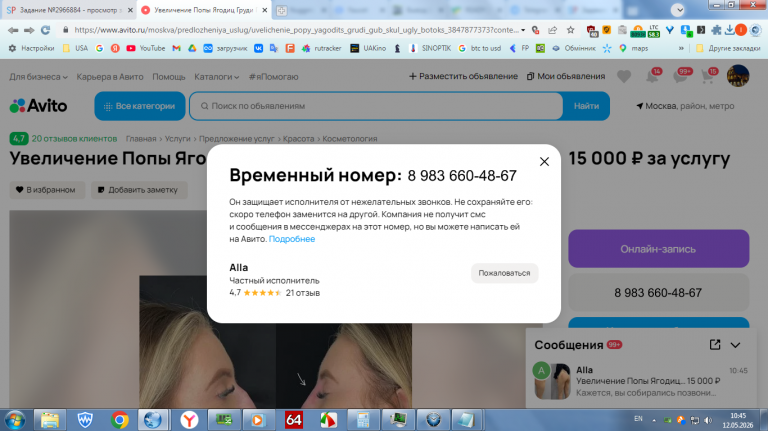This screenshot has width=768, height=431.
Task: Go to Главная breadcrumb
Action: [141, 139]
